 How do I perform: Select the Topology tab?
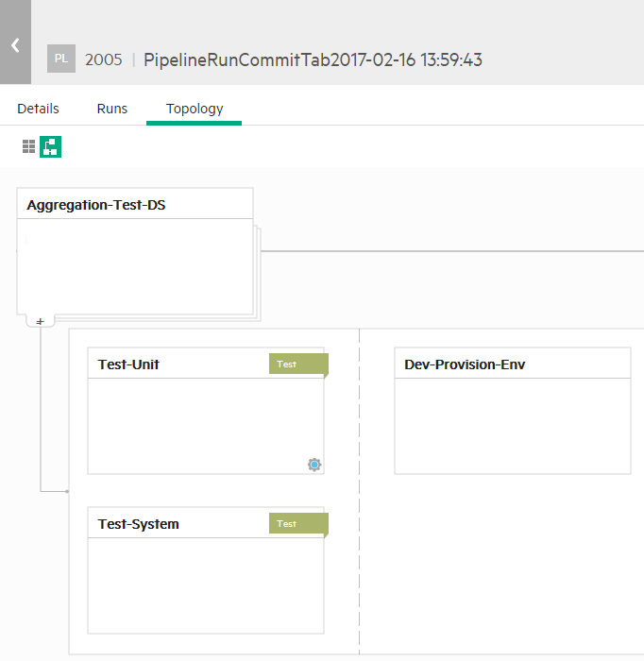pos(195,109)
